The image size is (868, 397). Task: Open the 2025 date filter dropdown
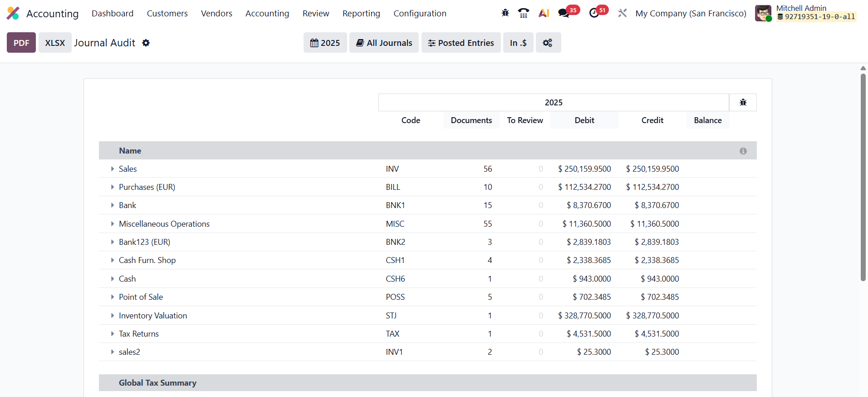point(325,43)
